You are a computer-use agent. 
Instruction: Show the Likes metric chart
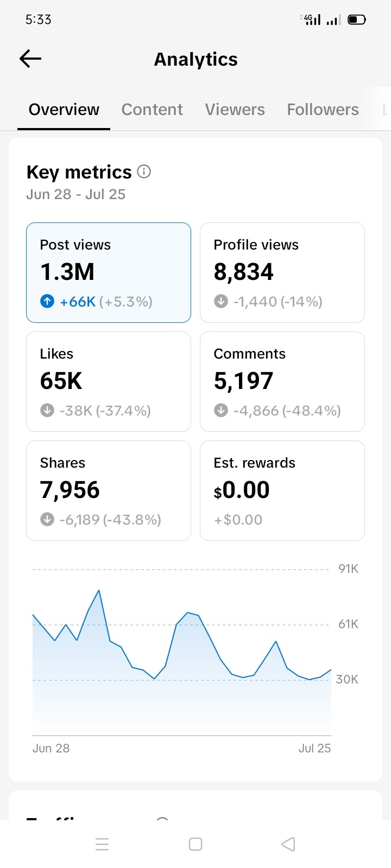coord(109,381)
